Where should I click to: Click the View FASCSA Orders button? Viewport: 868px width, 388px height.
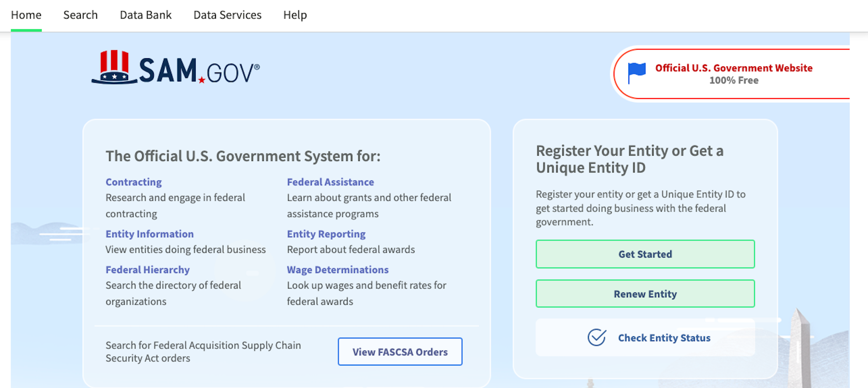tap(400, 352)
